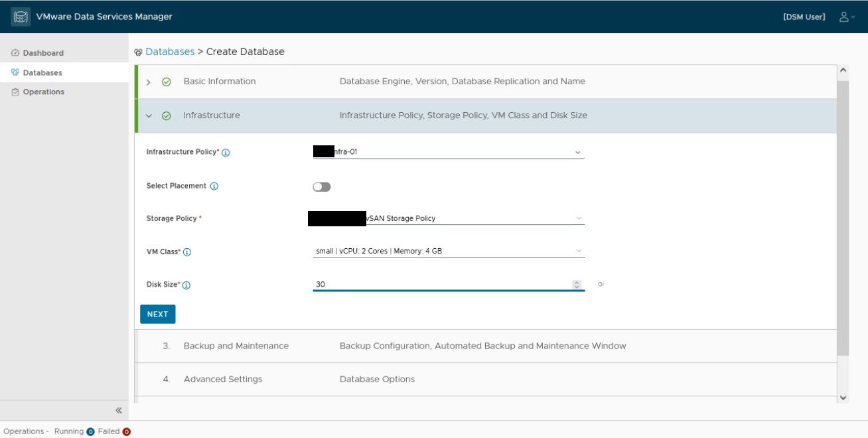This screenshot has height=438, width=868.
Task: Toggle the Select Placement switch
Action: coord(322,187)
